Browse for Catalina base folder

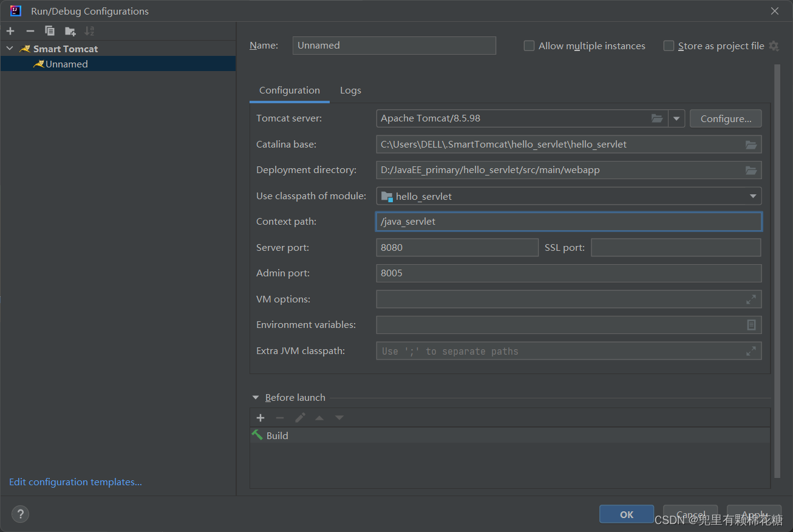(751, 145)
